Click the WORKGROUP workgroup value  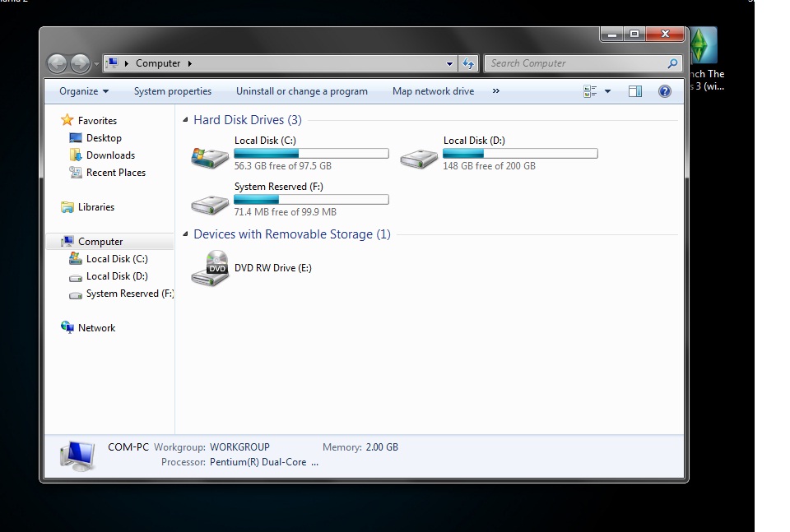(239, 447)
